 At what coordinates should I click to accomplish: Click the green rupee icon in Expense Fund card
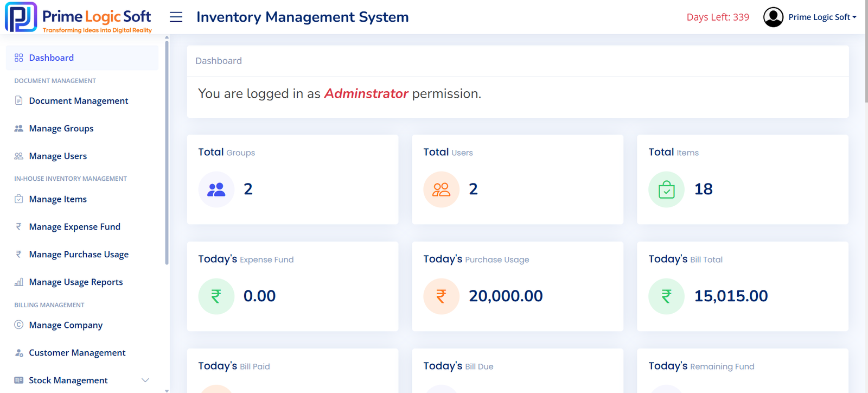216,296
